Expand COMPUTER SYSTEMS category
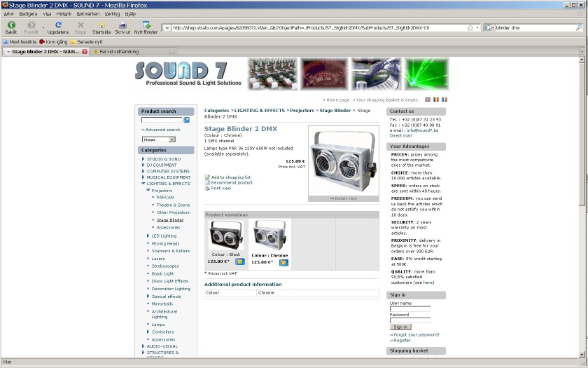Screen dimensions: 588x368 [x=143, y=171]
